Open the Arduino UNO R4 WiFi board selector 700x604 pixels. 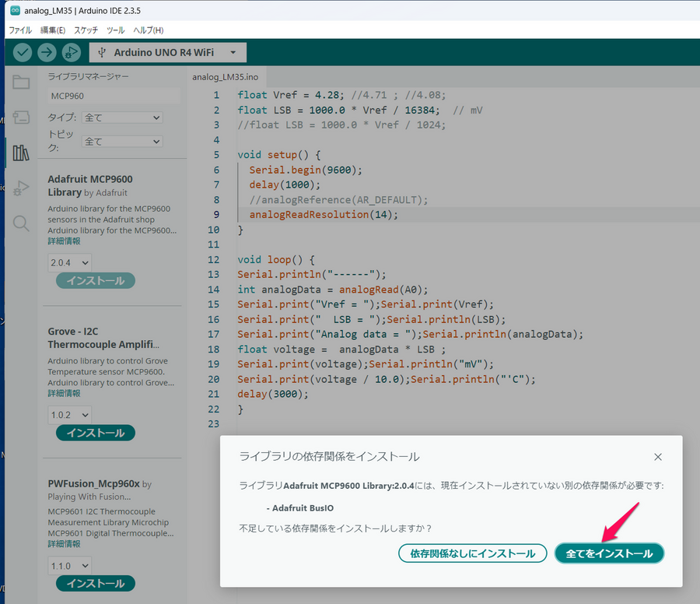pyautogui.click(x=167, y=53)
